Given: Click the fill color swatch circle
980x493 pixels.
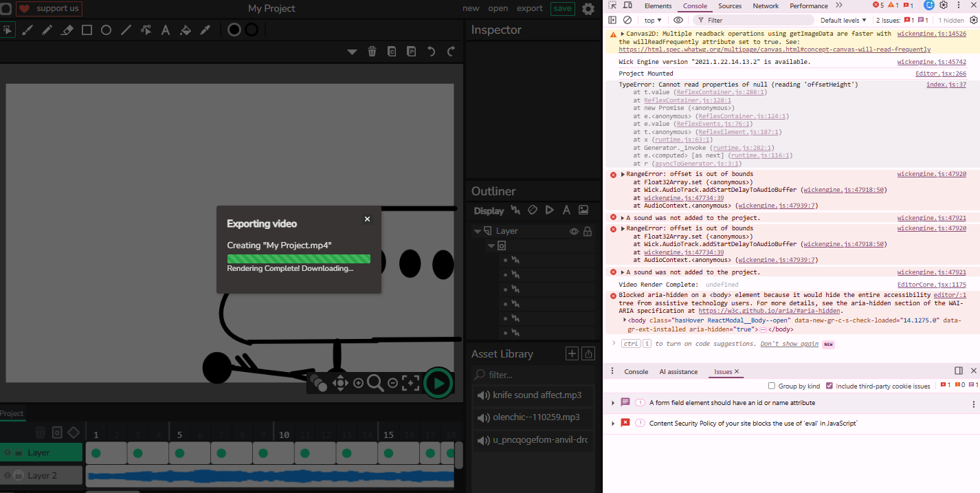Looking at the screenshot, I should (234, 30).
